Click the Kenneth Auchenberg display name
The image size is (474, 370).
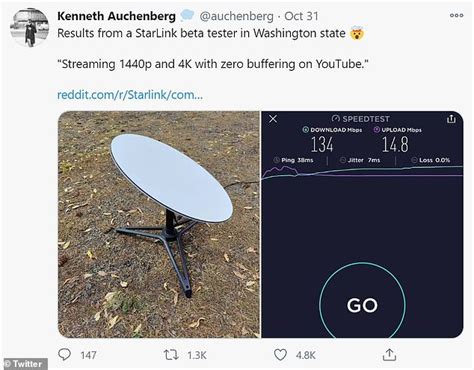116,16
